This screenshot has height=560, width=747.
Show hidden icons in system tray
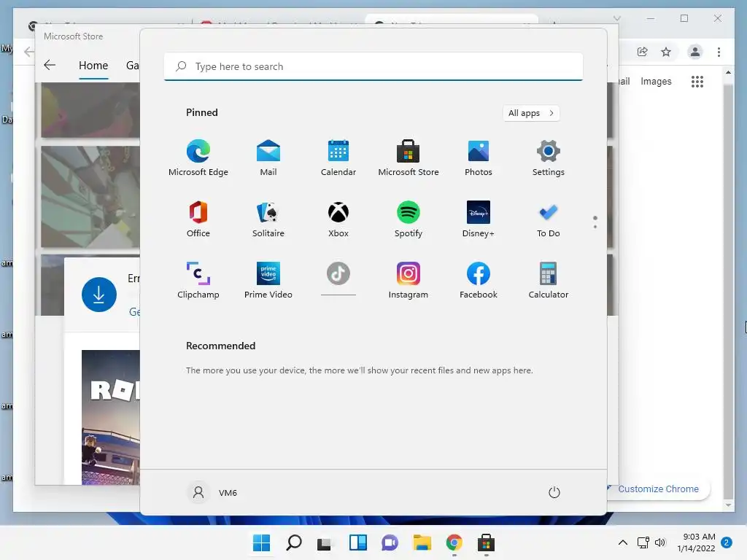tap(623, 542)
